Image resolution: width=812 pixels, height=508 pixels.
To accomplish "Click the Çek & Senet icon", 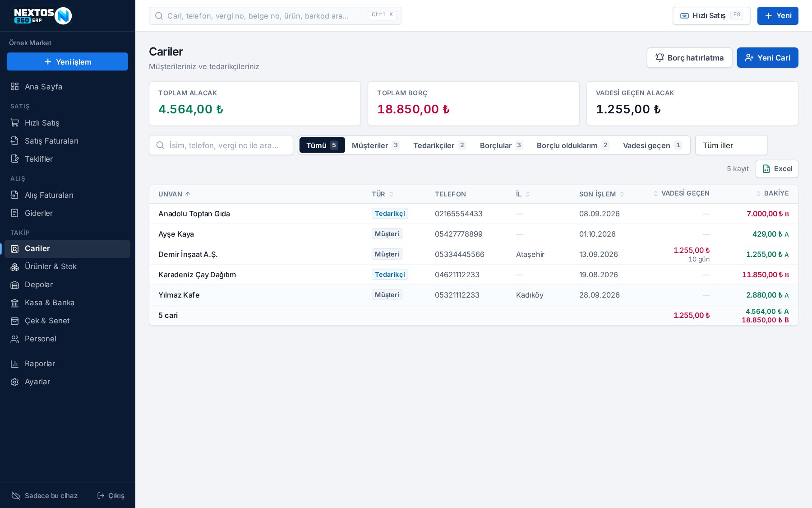I will tap(15, 321).
